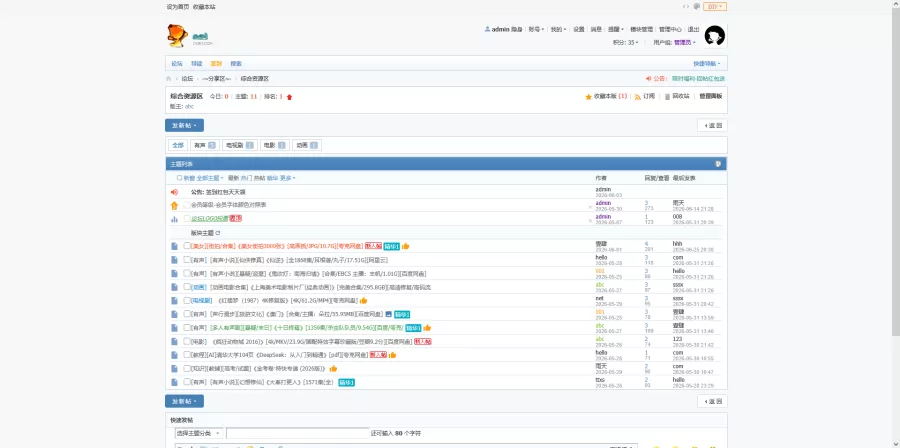Click the 返回 back button above the list
The image size is (900, 448).
tap(712, 125)
